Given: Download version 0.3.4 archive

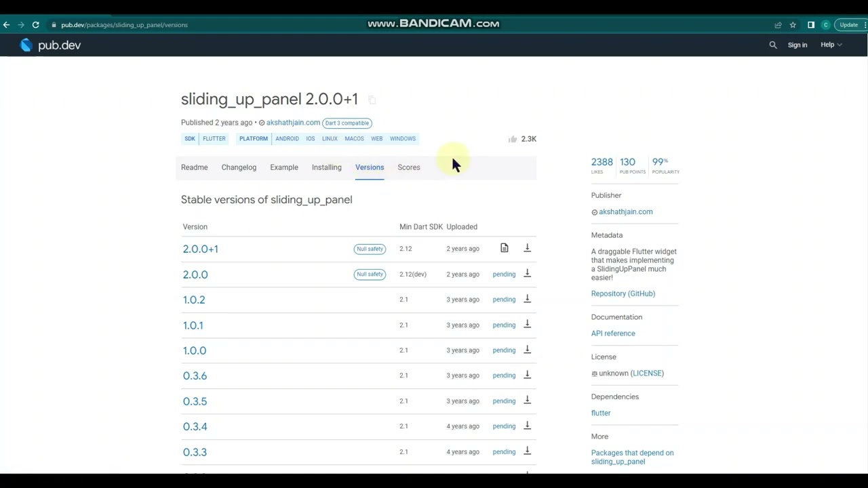Looking at the screenshot, I should tap(527, 426).
